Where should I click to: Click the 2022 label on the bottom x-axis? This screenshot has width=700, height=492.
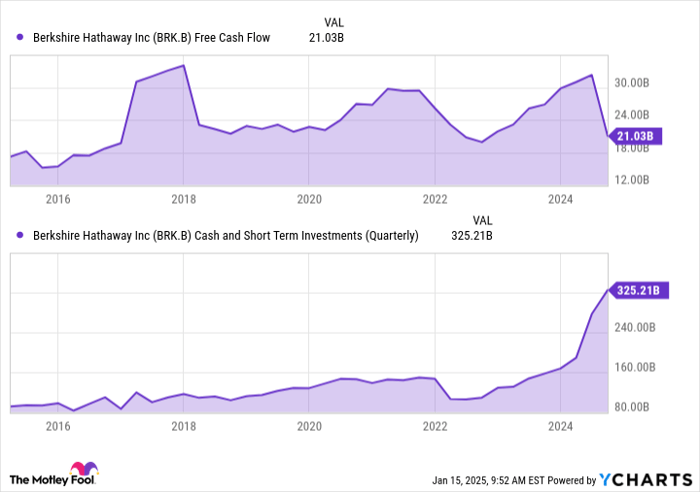coord(435,425)
